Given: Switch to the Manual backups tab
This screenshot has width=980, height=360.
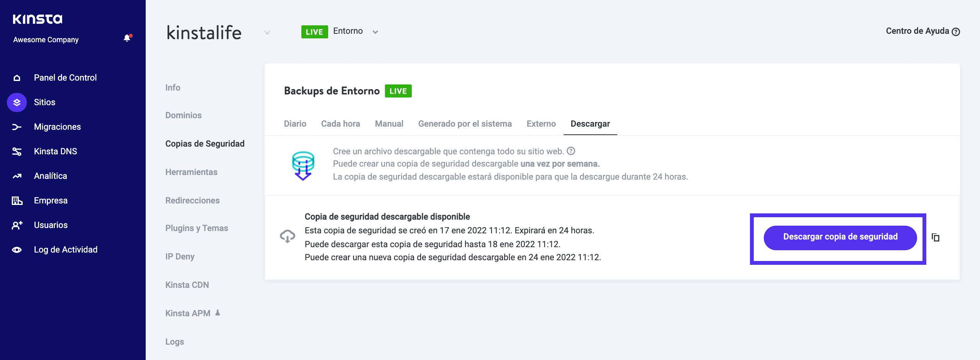Looking at the screenshot, I should click(389, 124).
